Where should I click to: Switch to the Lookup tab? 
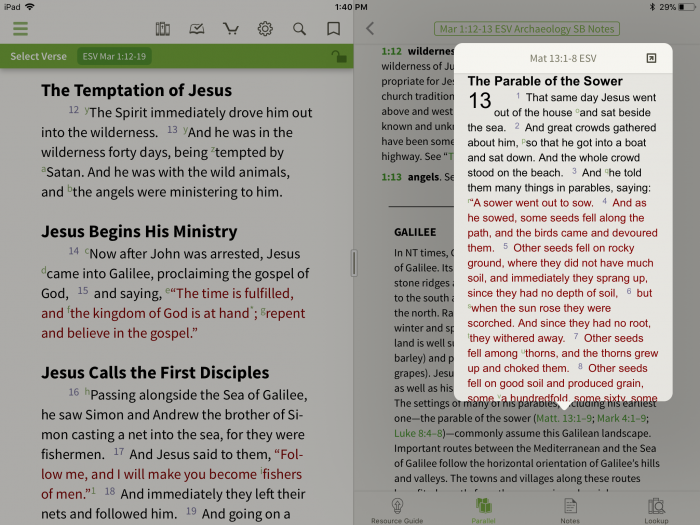[656, 511]
